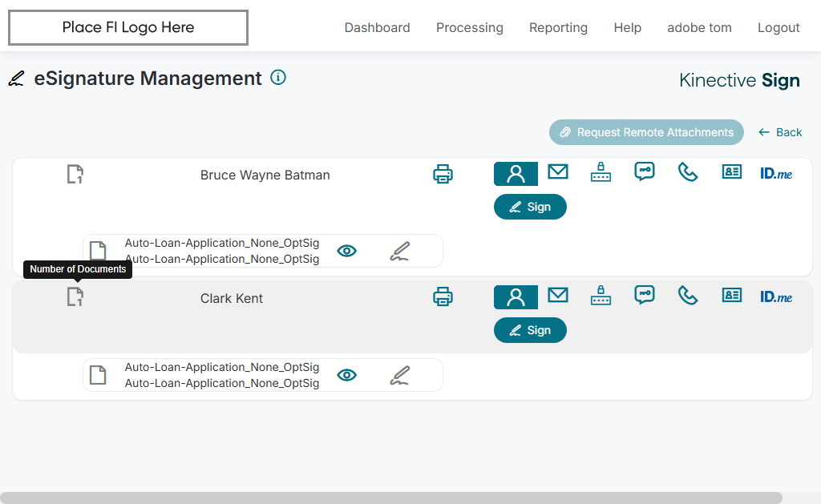Click the horizontal scrollbar at the bottom
The width and height of the screenshot is (821, 504).
pos(391,498)
